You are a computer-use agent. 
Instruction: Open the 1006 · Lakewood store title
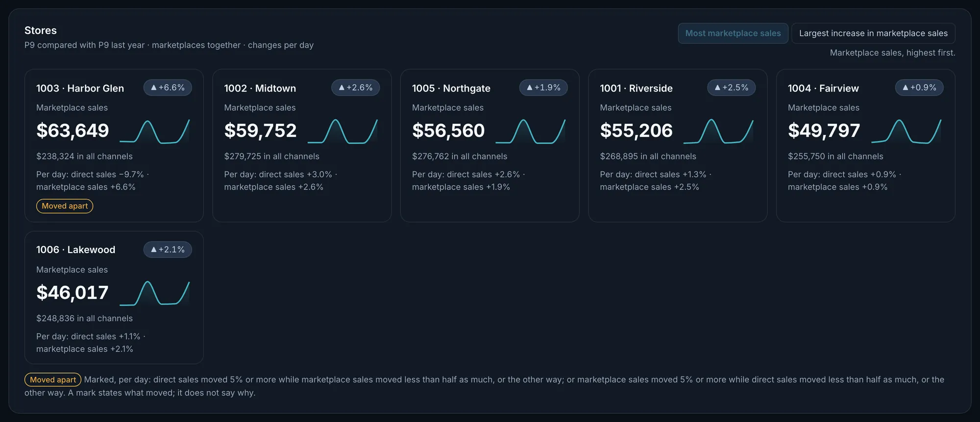[76, 250]
